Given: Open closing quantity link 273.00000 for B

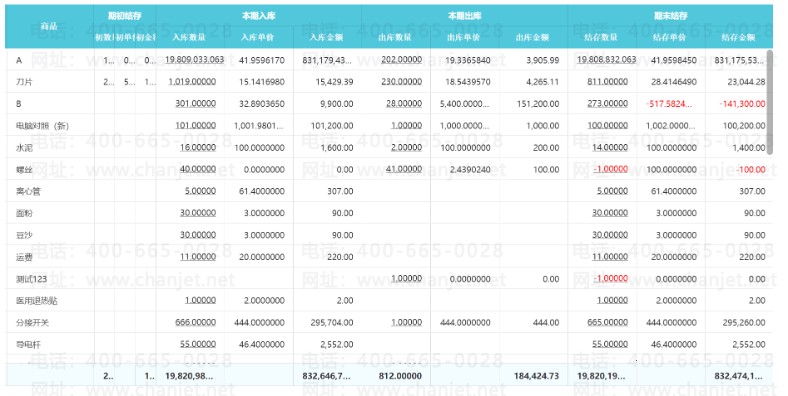Looking at the screenshot, I should (608, 104).
